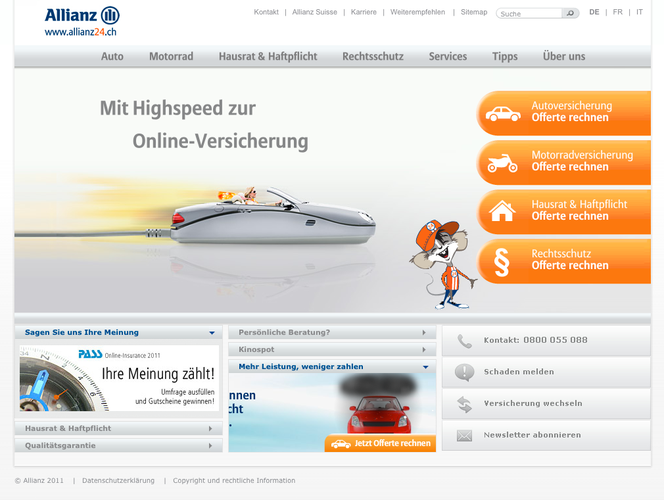Open the Ihre Meinung zählt survey banner
The width and height of the screenshot is (664, 500).
coord(119,378)
